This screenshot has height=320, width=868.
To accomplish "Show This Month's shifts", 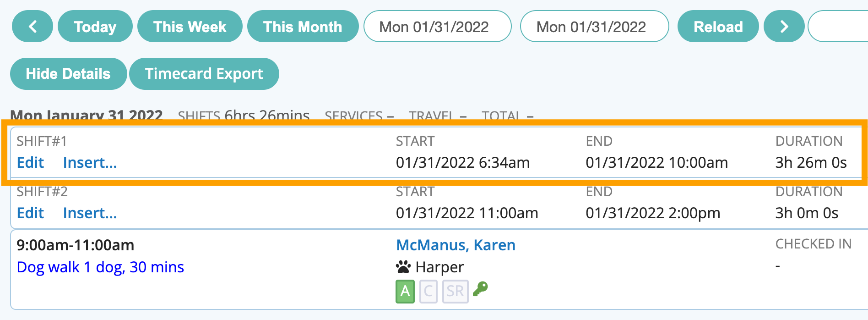I will 303,27.
